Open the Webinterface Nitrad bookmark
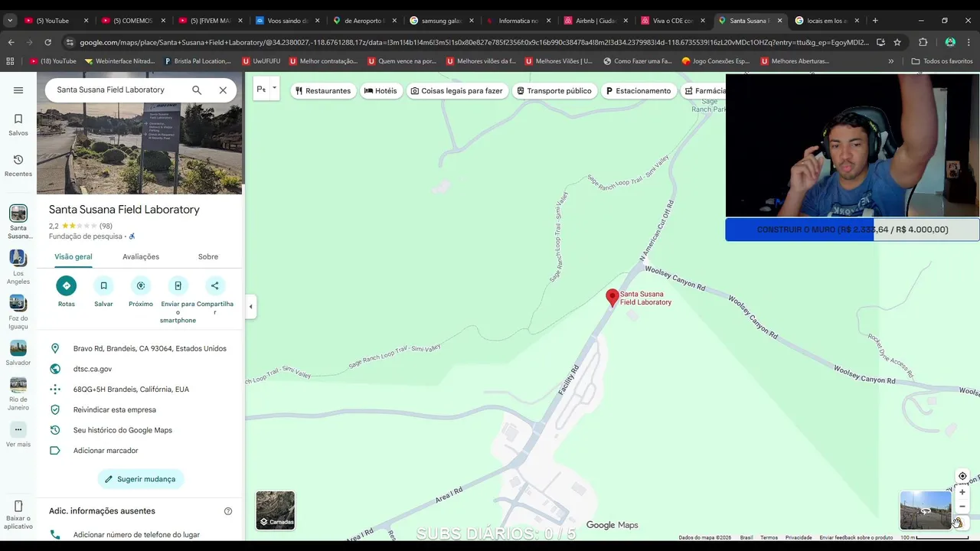This screenshot has height=551, width=980. point(119,61)
